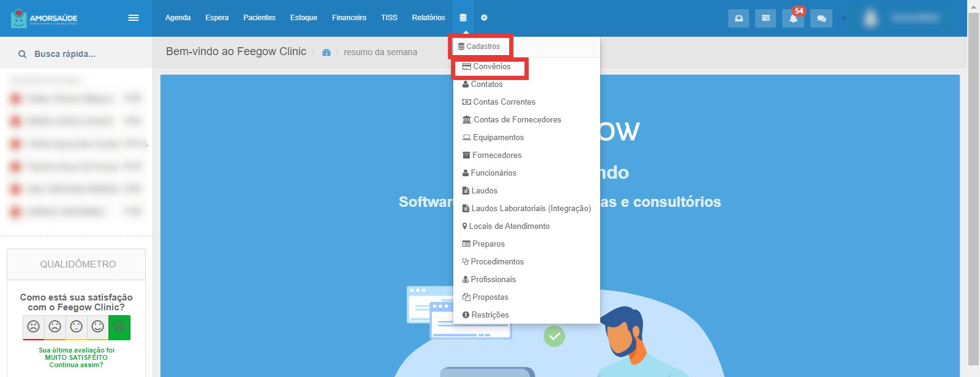Open the Pacientes menu
This screenshot has width=980, height=377.
(x=259, y=18)
